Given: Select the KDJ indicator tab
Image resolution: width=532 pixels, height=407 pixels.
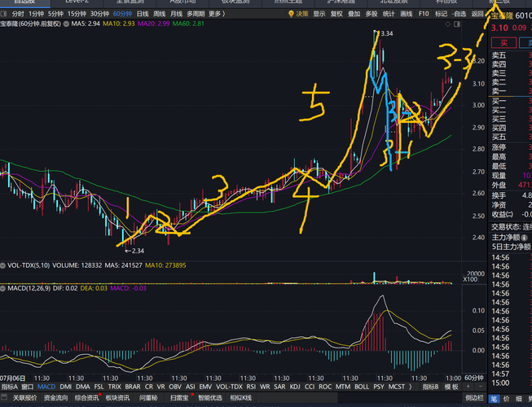Looking at the screenshot, I should pyautogui.click(x=295, y=387).
